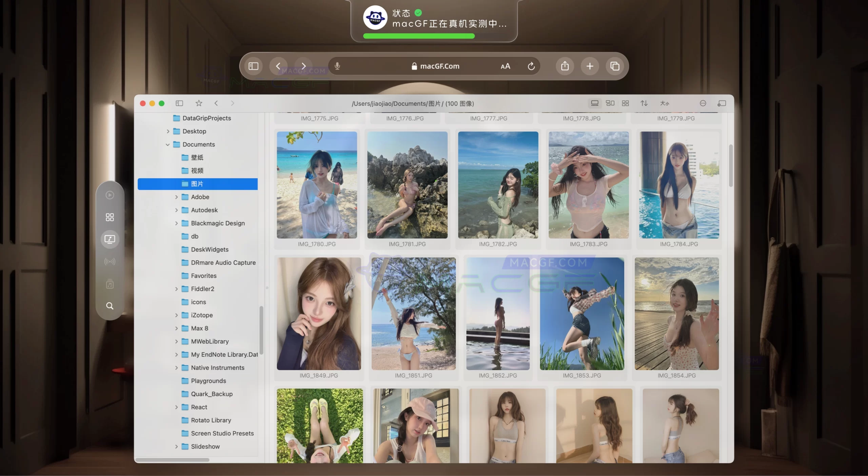Toggle the Finder sidebar visibility

tap(179, 103)
